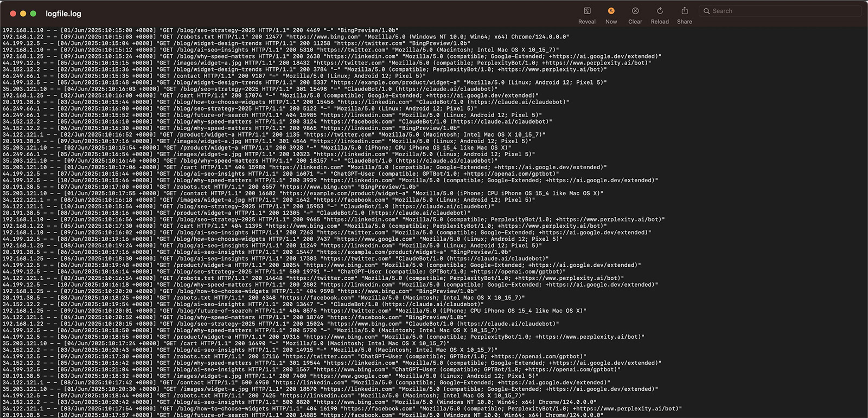The image size is (868, 418).
Task: Click byte count 11249 in log
Action: (308, 246)
